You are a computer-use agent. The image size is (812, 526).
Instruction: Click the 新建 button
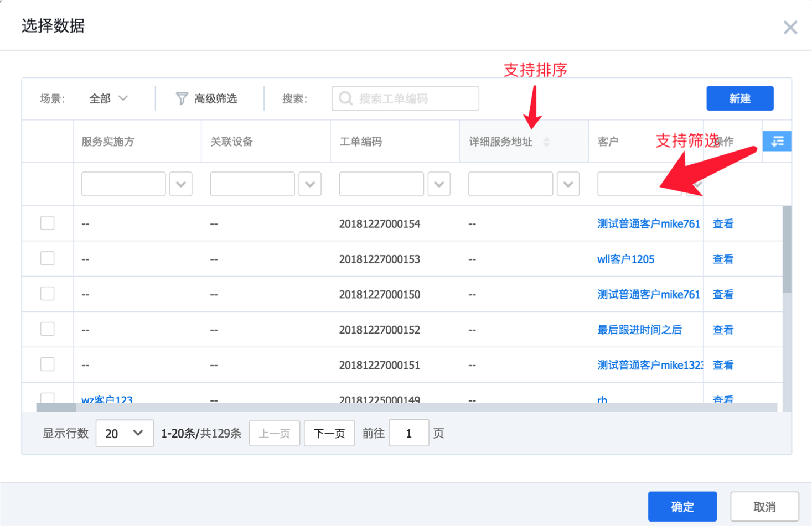[x=740, y=98]
